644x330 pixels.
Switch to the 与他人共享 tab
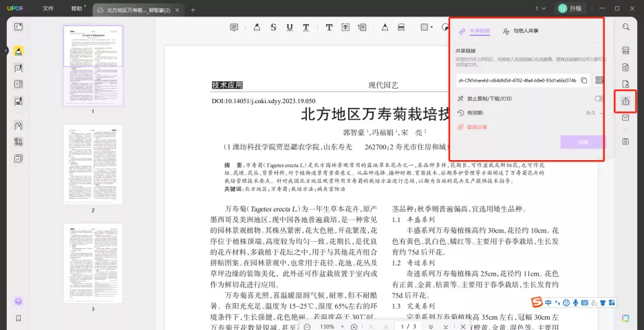pos(521,31)
